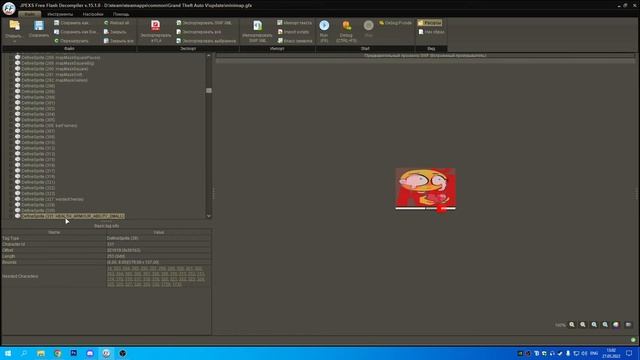Open the Help ribbon tab

(x=121, y=14)
